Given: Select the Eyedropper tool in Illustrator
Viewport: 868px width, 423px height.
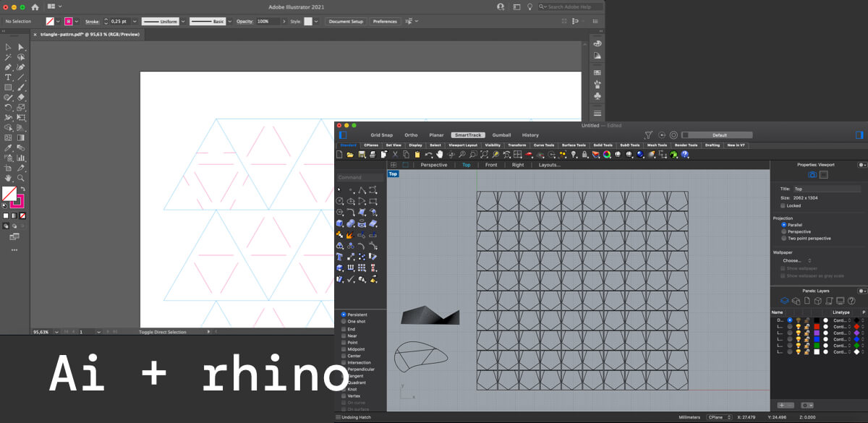Looking at the screenshot, I should click(x=8, y=148).
